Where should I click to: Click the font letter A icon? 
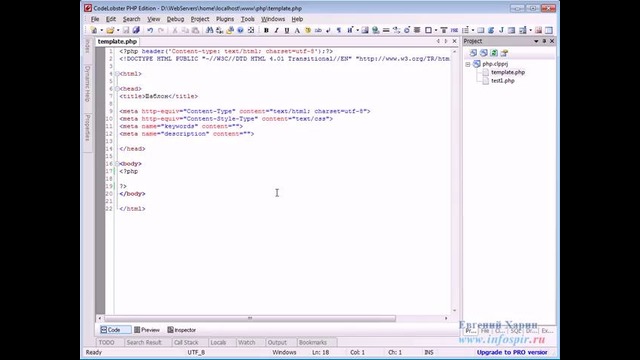[x=297, y=30]
